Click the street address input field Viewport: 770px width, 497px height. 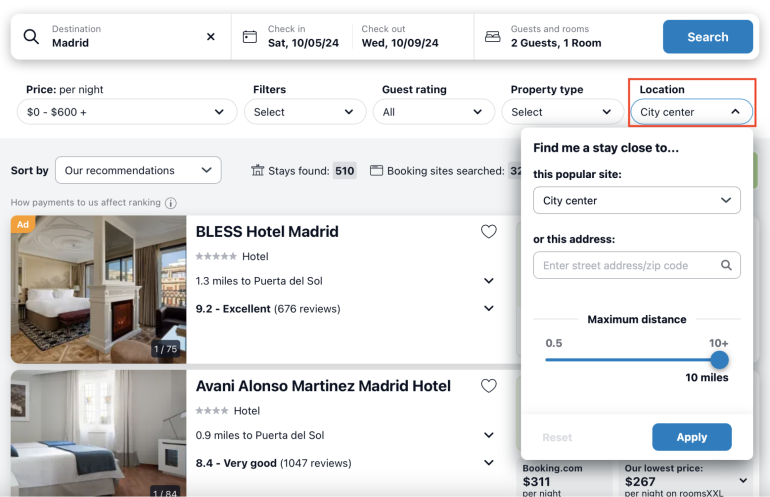tap(625, 266)
